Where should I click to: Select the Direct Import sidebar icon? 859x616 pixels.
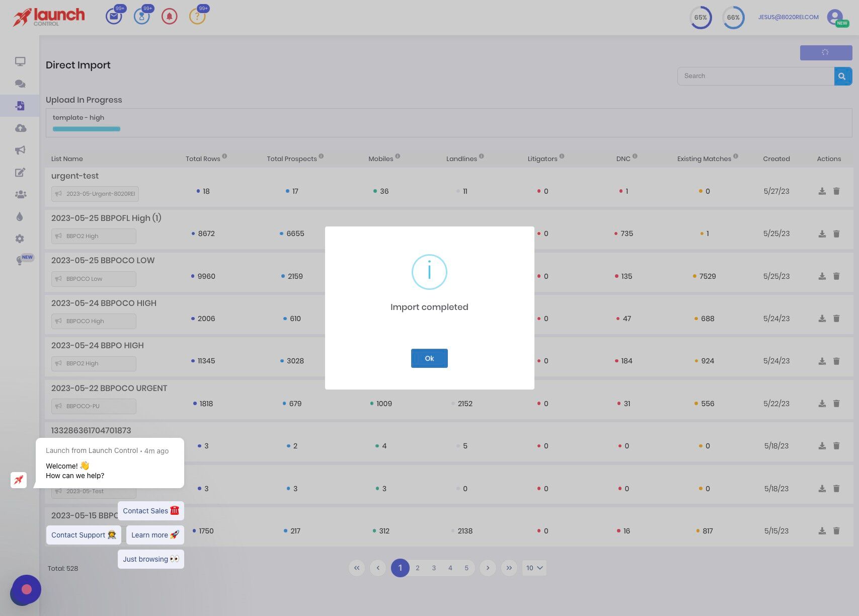pos(20,106)
